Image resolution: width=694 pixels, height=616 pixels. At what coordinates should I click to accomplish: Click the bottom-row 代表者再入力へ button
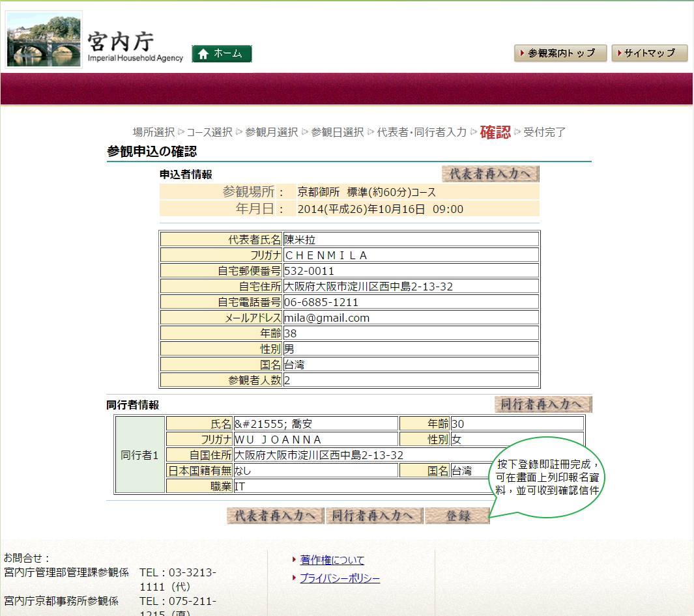tap(276, 516)
